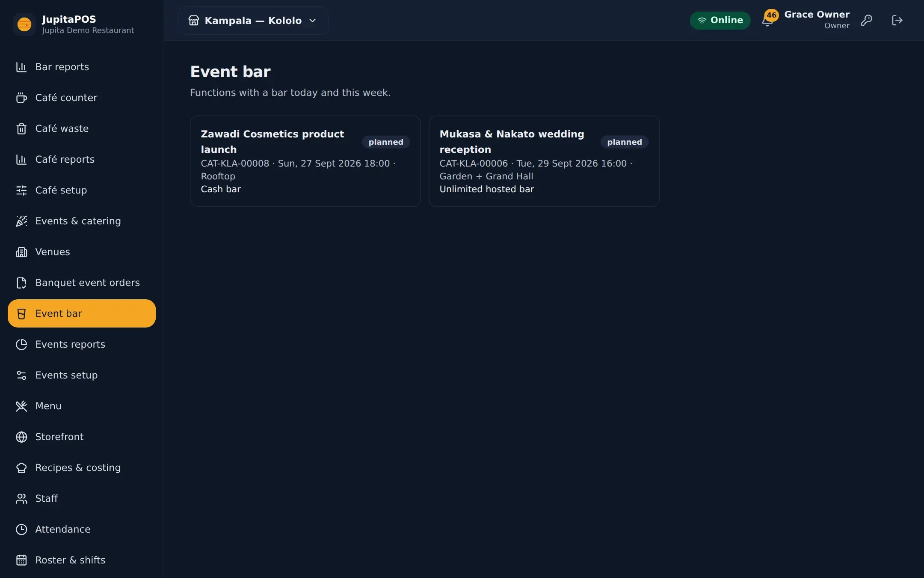
Task: Click the Recipes & costing chef hat icon
Action: (x=21, y=468)
